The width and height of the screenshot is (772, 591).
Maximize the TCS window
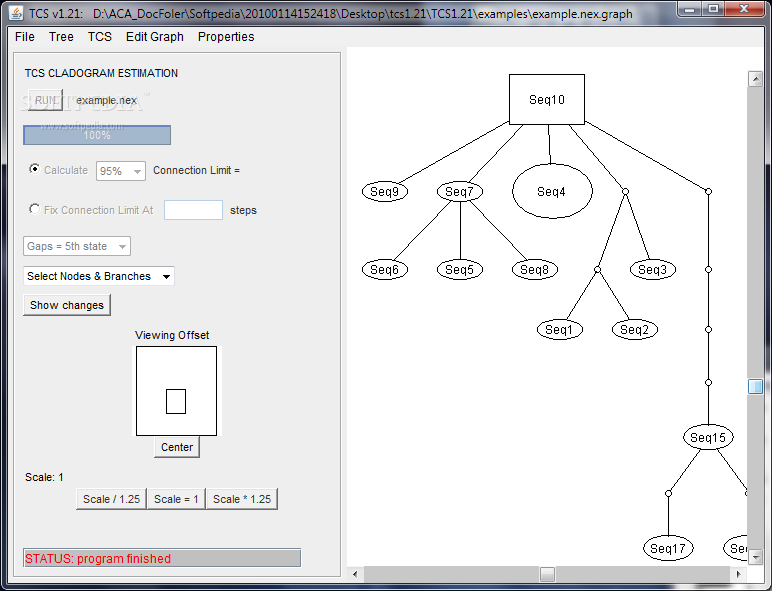pos(713,9)
